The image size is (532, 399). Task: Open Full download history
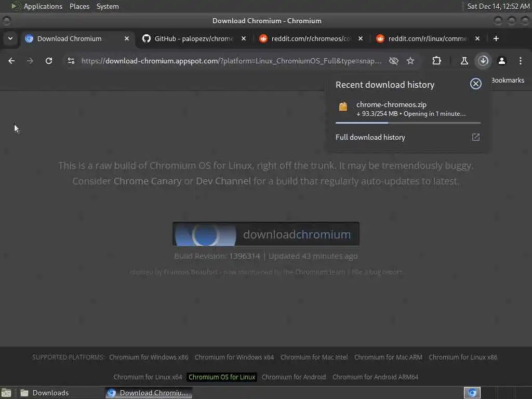click(x=408, y=137)
